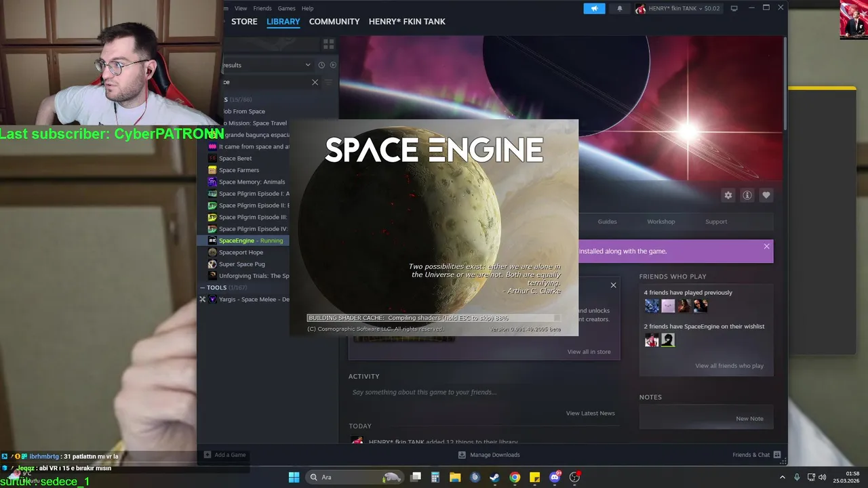Switch to the Workshop tab
The image size is (868, 488).
(661, 222)
